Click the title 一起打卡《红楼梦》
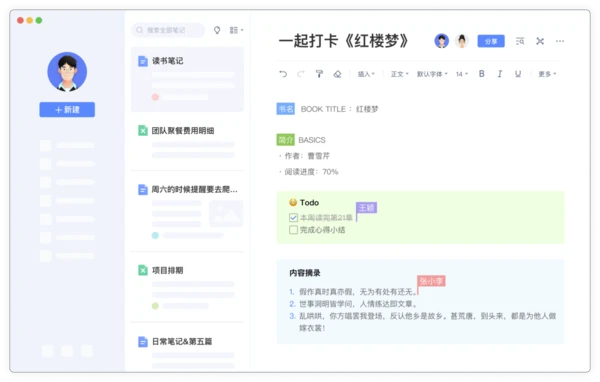The image size is (600, 382). pos(344,41)
